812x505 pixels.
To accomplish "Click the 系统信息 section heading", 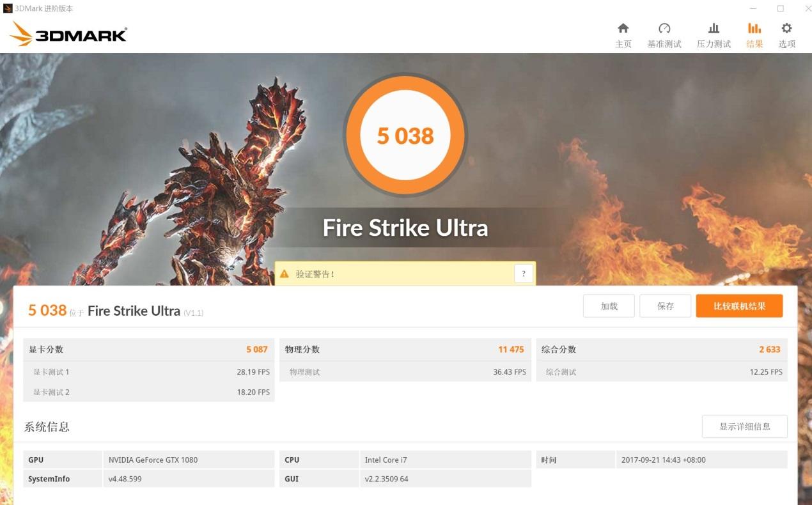I will click(x=47, y=427).
